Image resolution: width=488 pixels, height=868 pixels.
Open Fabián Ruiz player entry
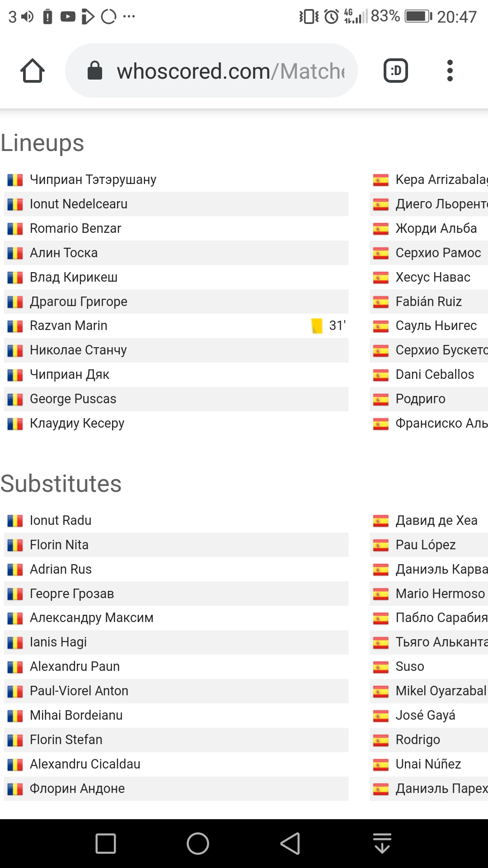click(428, 302)
